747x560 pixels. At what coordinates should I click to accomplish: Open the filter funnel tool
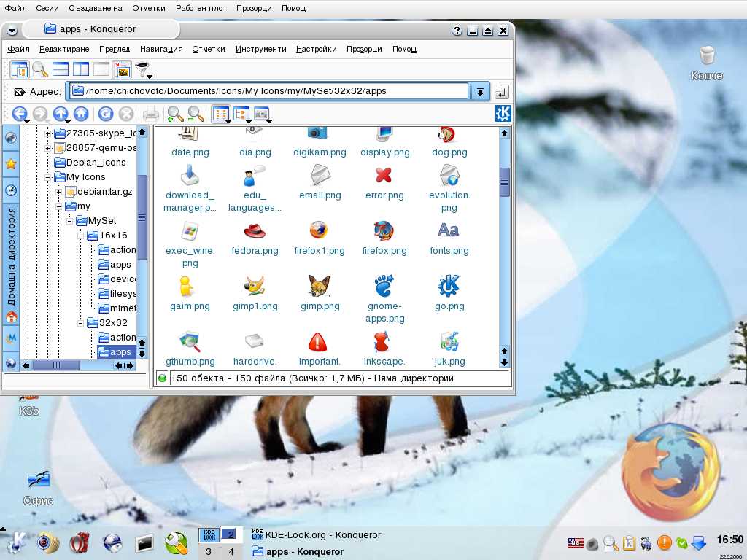(142, 69)
